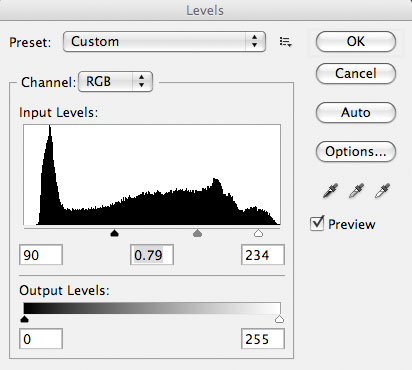Image resolution: width=412 pixels, height=370 pixels.
Task: Click the input shadow field showing 90
Action: pos(41,255)
